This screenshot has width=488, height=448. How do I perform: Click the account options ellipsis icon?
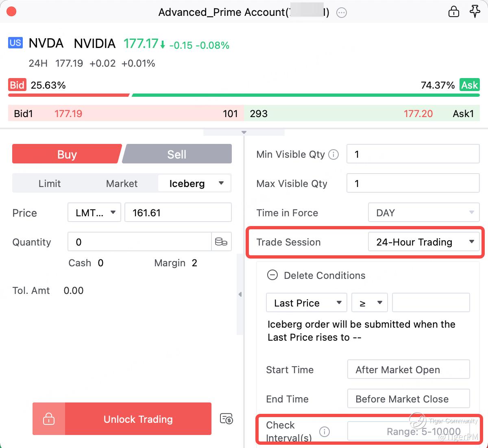[x=342, y=13]
